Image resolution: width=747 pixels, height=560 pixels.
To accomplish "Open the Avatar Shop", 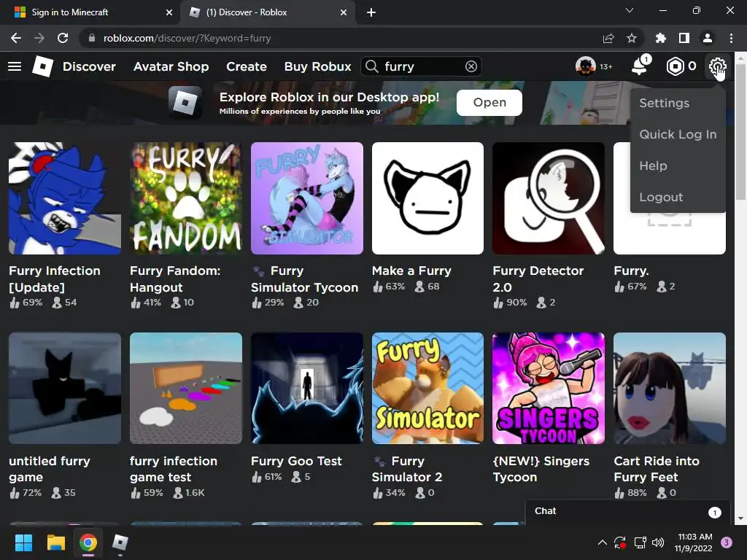I will pyautogui.click(x=171, y=66).
